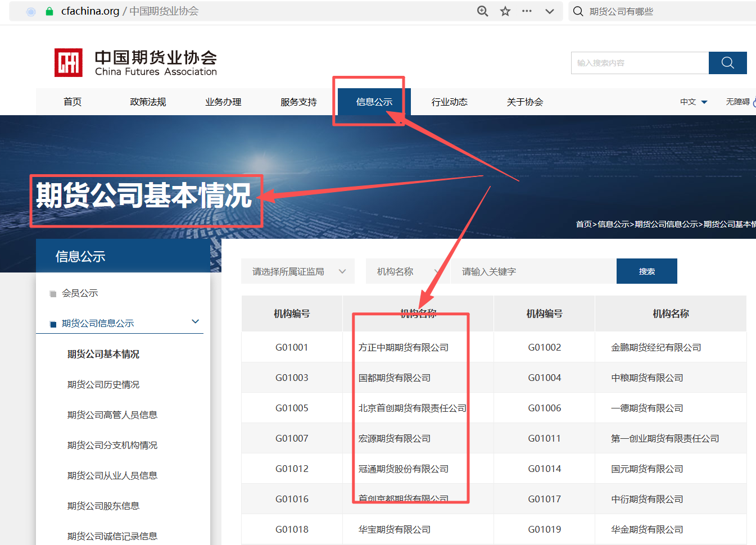Open 方正中期期货有限公司 company entry
Viewport: 756px width, 545px height.
pos(404,347)
